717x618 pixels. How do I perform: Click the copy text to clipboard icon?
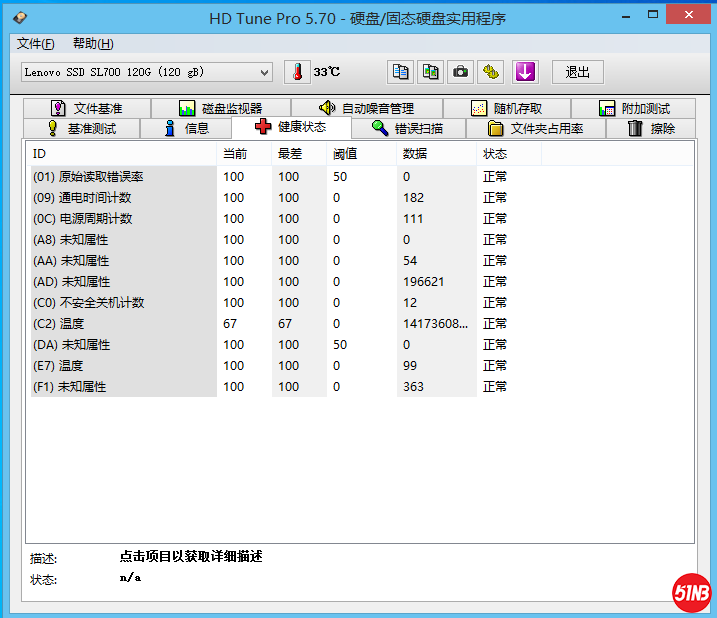(x=400, y=72)
